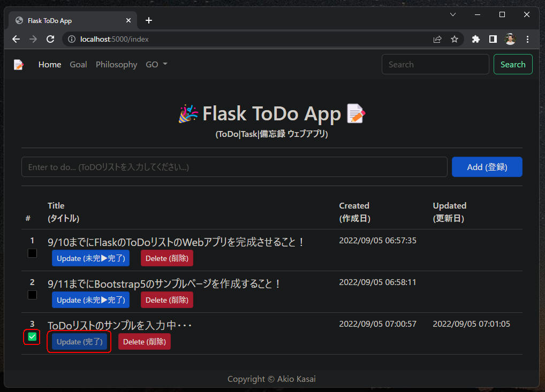Open a new browser tab
This screenshot has width=545, height=392.
click(149, 20)
